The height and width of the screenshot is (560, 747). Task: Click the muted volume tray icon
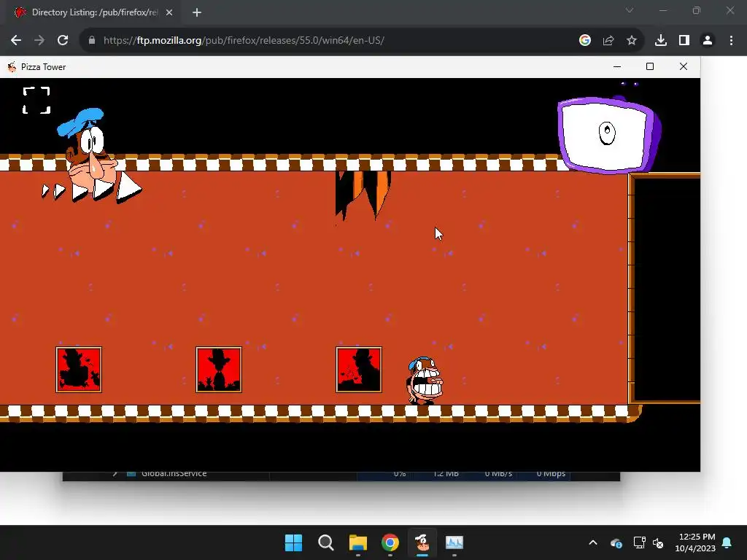tap(659, 542)
